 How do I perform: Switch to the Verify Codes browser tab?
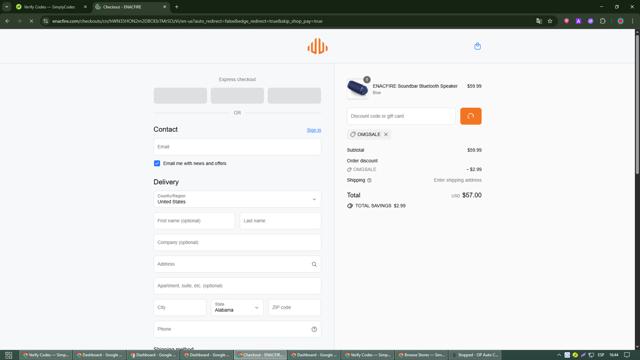[49, 7]
